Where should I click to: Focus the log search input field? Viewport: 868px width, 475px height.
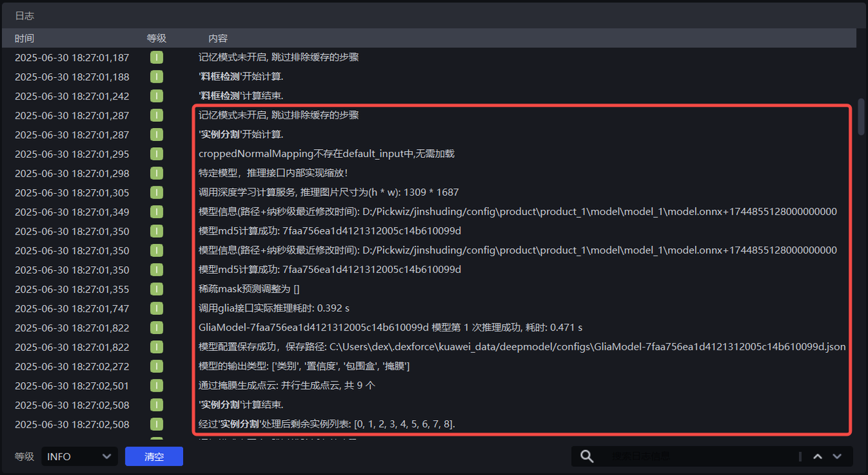pos(698,457)
